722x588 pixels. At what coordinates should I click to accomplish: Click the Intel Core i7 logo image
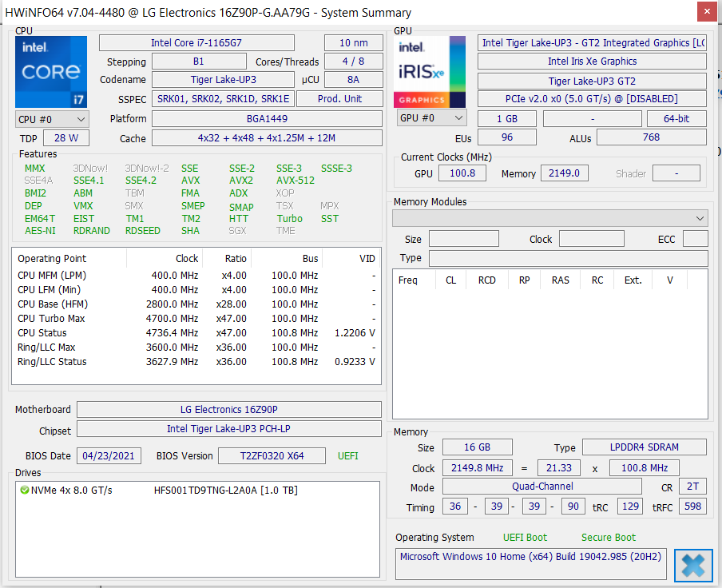51,72
